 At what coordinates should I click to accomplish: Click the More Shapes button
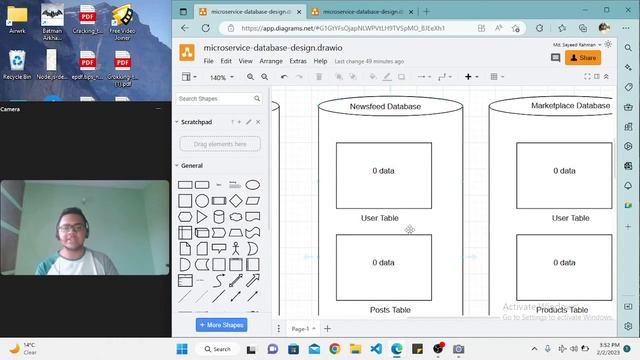coord(221,325)
